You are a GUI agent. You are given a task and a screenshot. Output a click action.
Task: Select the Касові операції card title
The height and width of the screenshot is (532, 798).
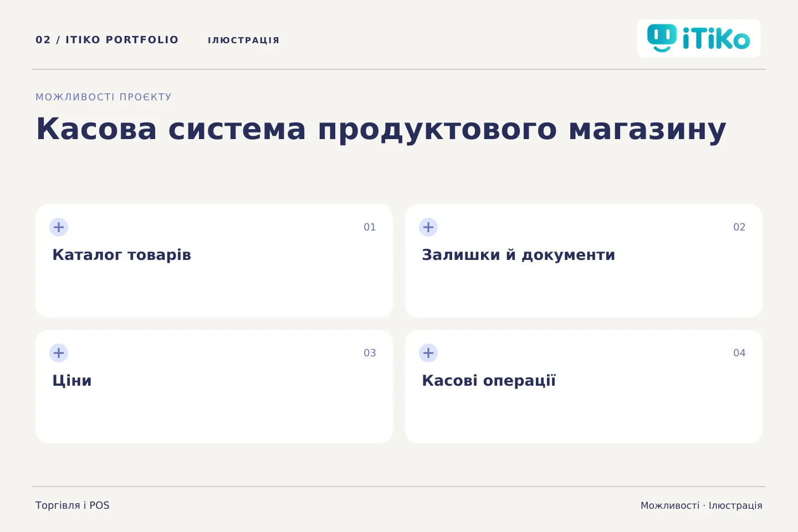(489, 381)
